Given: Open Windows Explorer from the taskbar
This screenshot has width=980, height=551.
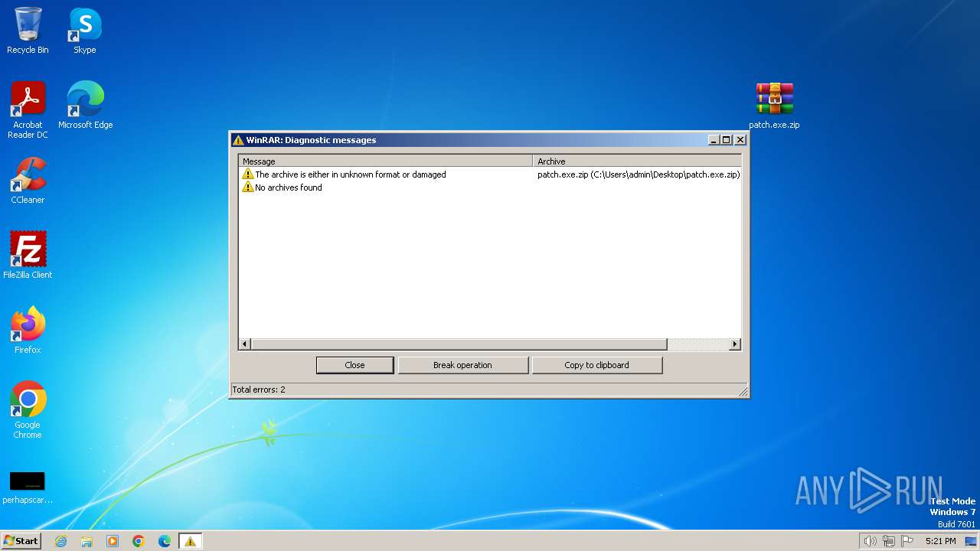Looking at the screenshot, I should 87,541.
